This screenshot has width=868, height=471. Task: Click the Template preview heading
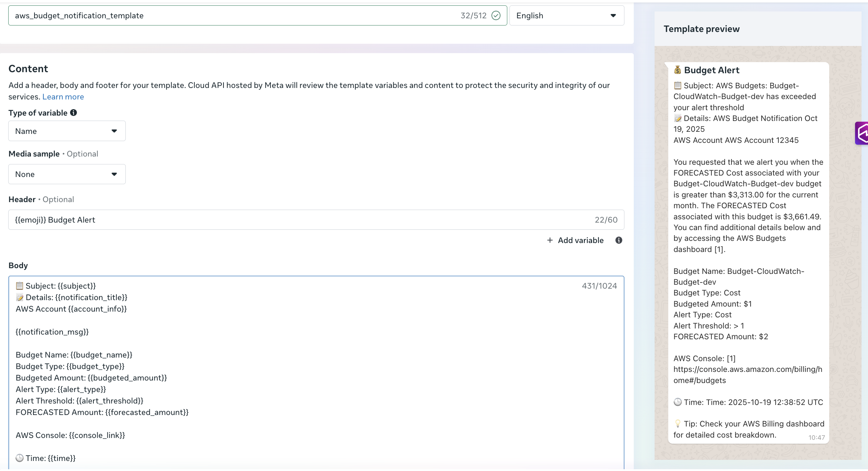701,29
